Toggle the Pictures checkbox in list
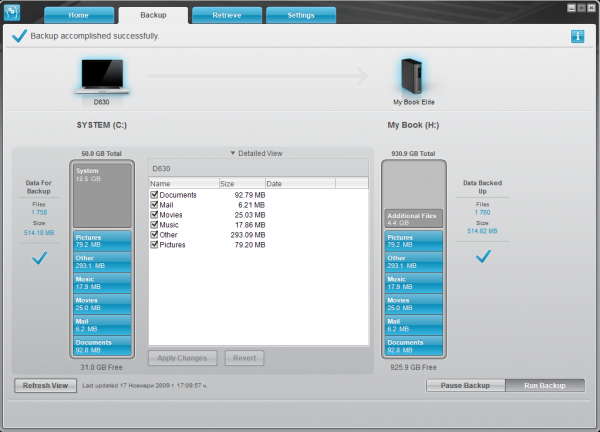600x432 pixels. pos(154,244)
